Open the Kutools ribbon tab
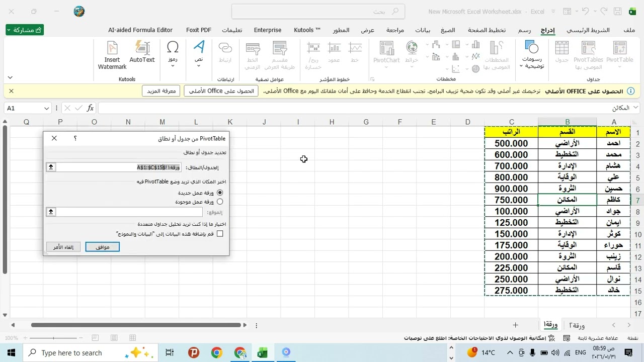644x362 pixels. point(307,30)
